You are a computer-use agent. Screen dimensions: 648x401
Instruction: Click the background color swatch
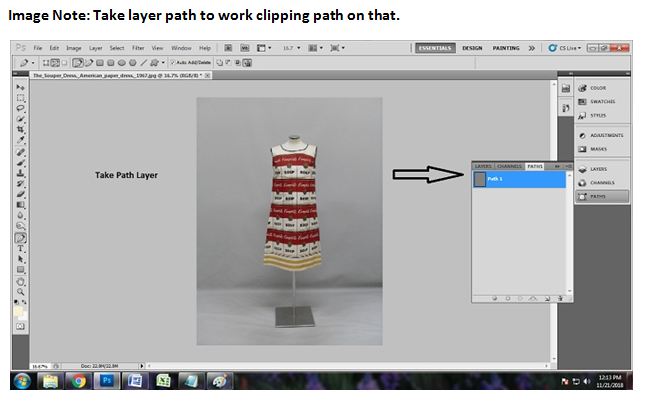24,316
